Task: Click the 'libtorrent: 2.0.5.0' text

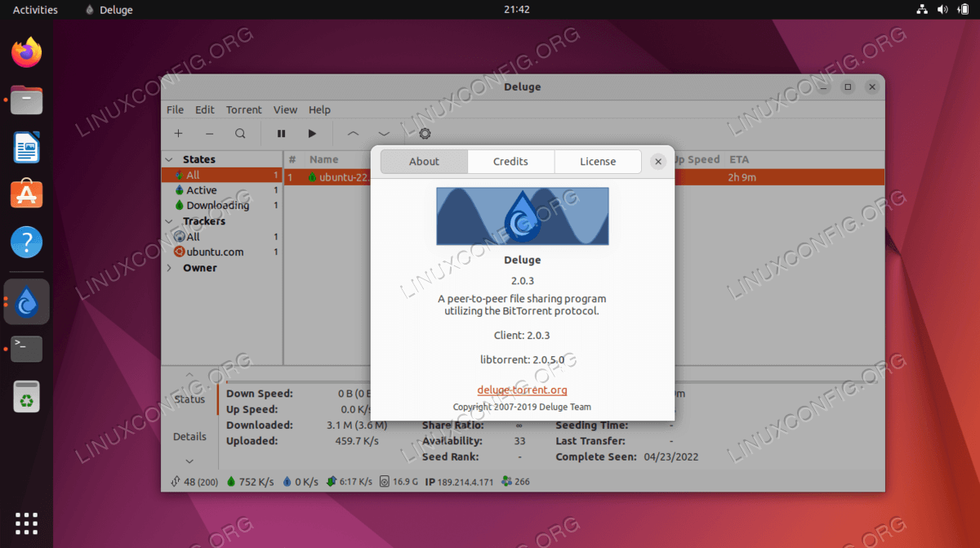Action: 523,359
